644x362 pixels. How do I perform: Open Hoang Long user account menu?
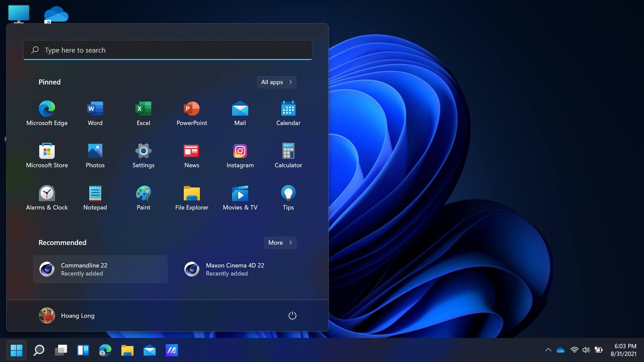(67, 315)
